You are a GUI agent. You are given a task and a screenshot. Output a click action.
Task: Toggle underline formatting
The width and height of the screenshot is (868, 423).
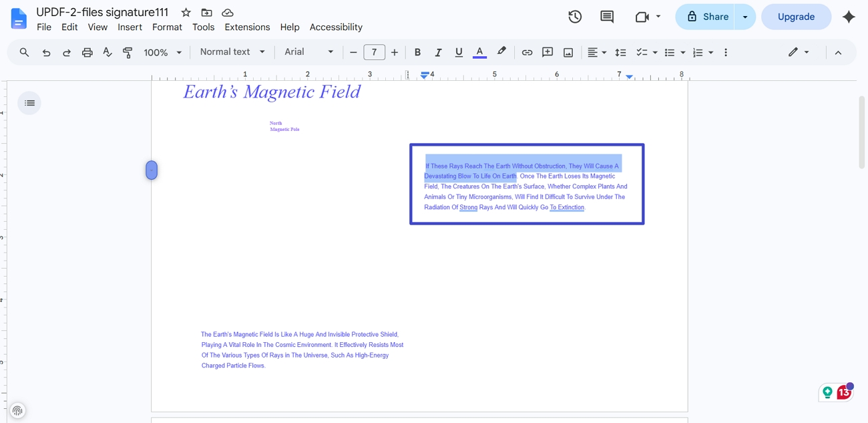pos(459,52)
